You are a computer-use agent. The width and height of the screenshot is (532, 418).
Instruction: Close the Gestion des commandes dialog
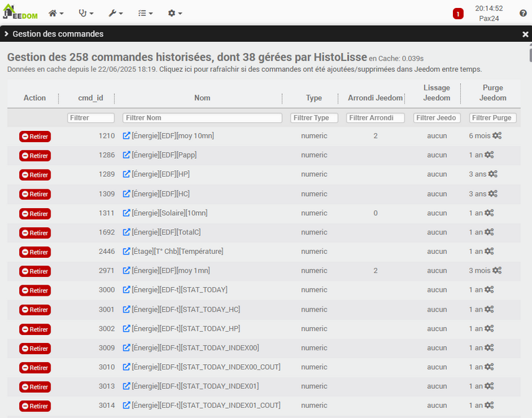[x=525, y=35]
